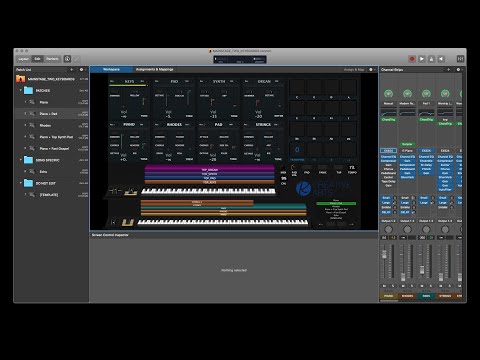Select the [TEMPLATE] patch

click(52, 195)
